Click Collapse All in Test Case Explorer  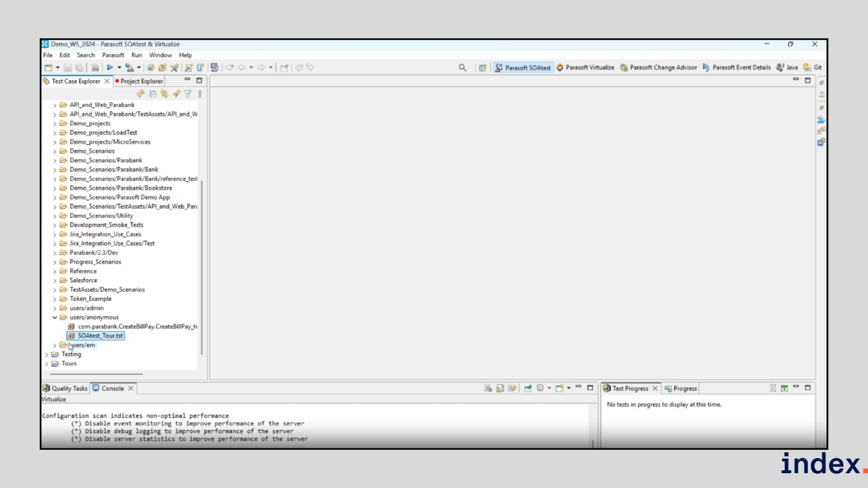[153, 94]
